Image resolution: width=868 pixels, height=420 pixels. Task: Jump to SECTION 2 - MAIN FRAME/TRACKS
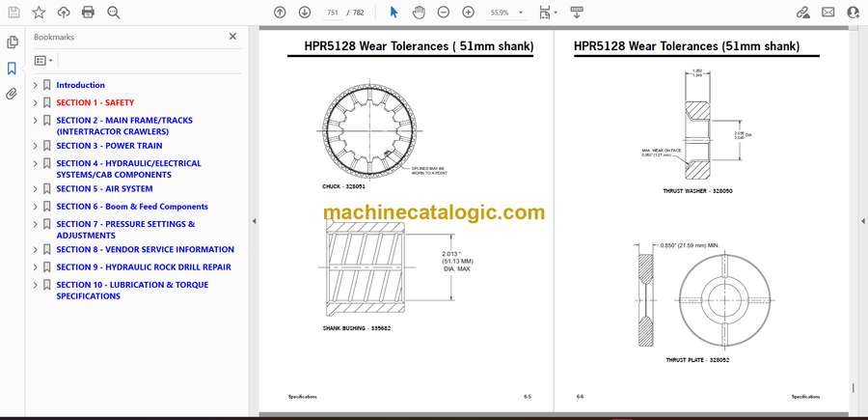[x=124, y=126]
